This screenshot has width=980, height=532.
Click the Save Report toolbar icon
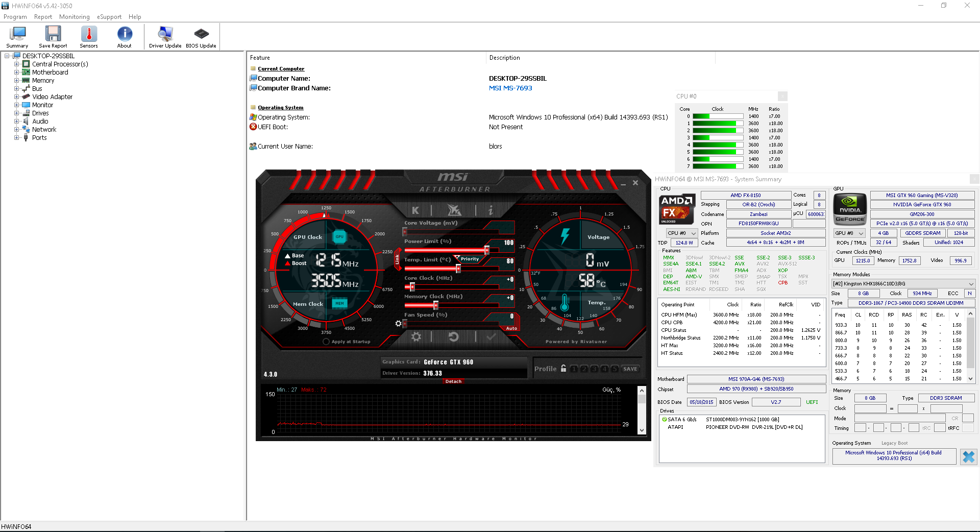[53, 37]
